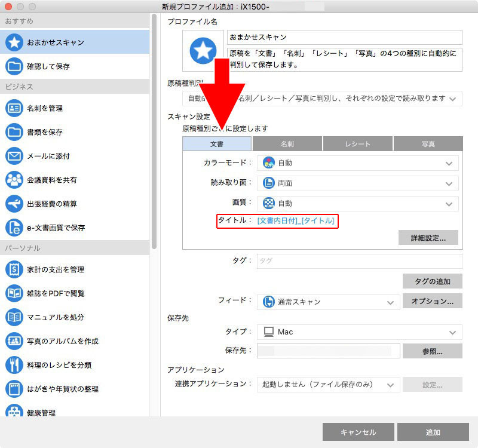Click the 詳細設定 detail settings button
478x448 pixels.
pos(428,237)
